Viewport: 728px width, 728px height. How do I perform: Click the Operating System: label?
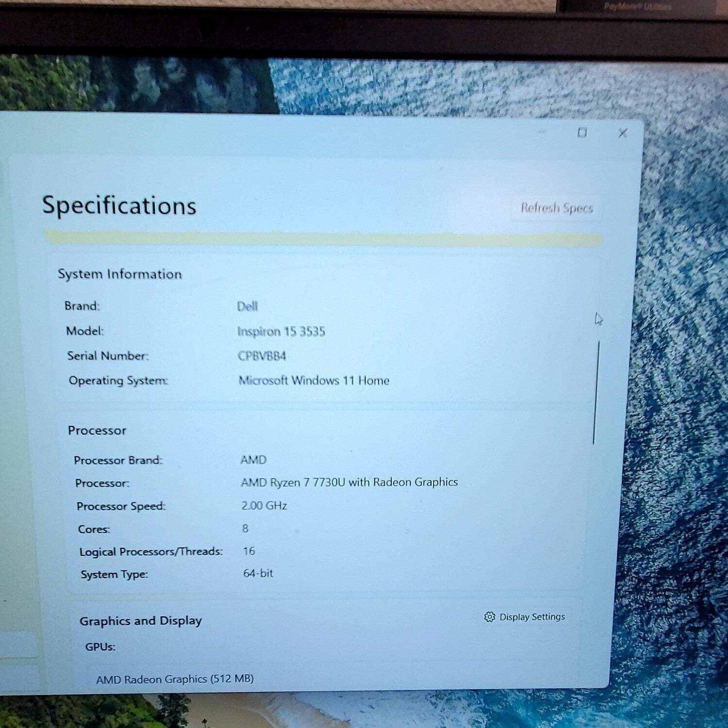(118, 381)
